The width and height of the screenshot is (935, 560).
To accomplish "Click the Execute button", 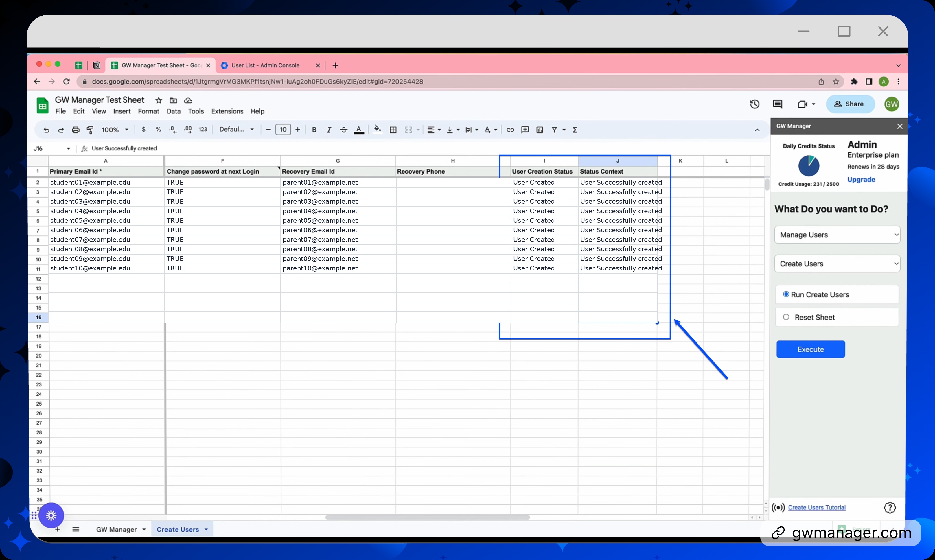I will pyautogui.click(x=811, y=349).
